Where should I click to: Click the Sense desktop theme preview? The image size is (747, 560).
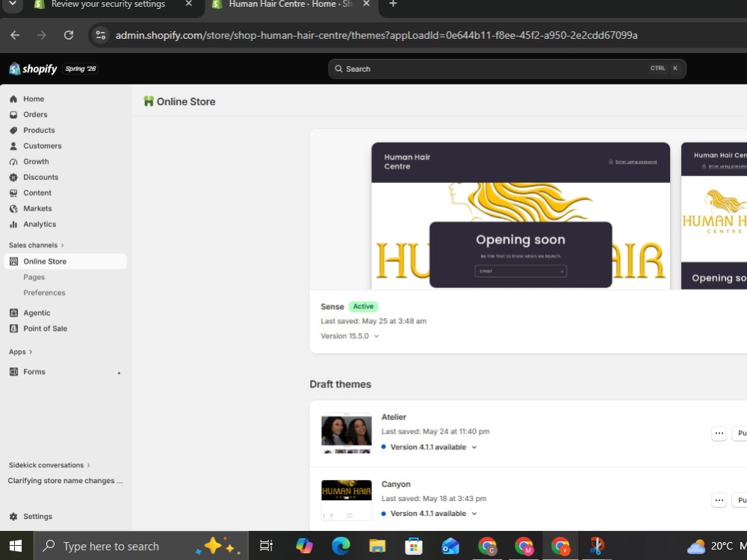click(x=520, y=216)
